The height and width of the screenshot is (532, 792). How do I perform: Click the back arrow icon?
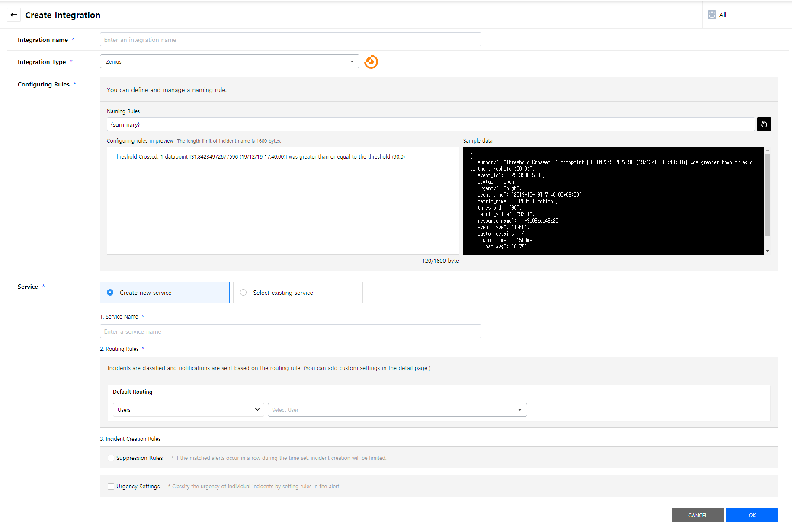(14, 15)
